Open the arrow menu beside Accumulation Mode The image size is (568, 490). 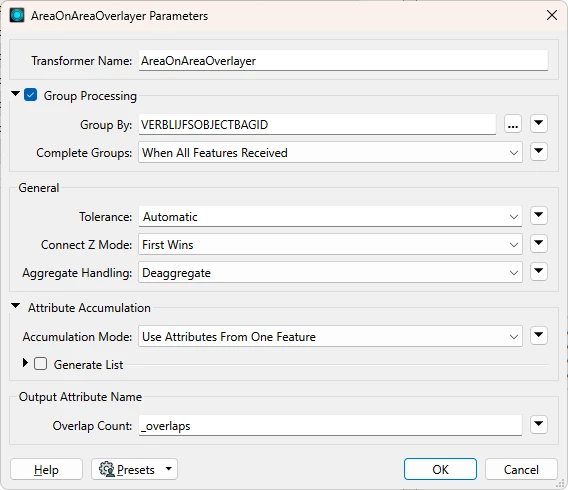539,335
